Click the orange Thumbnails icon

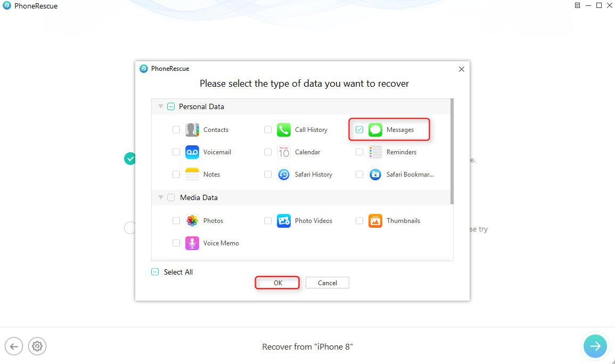coord(375,221)
